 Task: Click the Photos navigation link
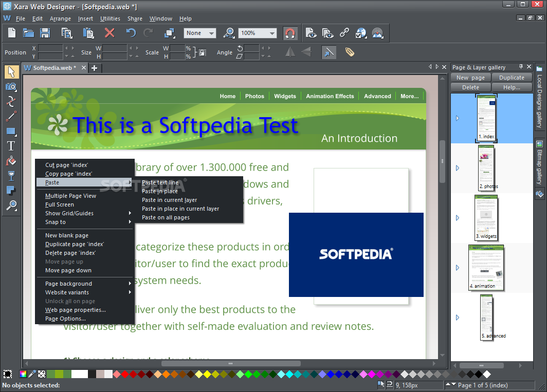pyautogui.click(x=254, y=96)
